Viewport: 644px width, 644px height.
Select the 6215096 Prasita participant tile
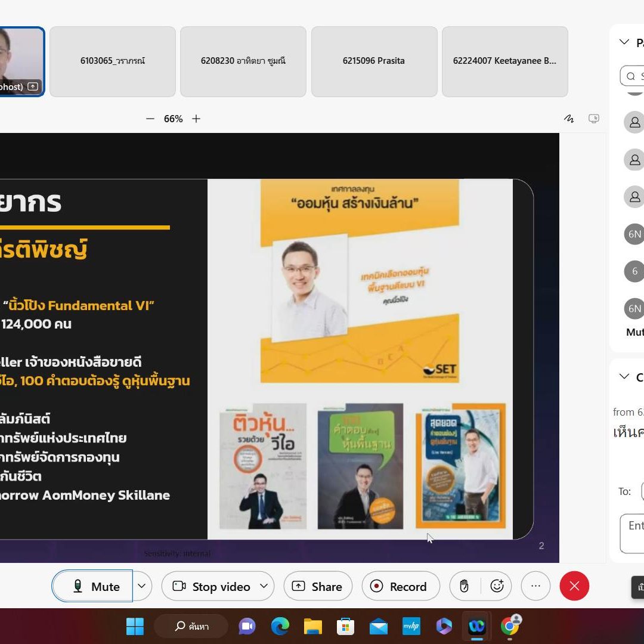(374, 61)
